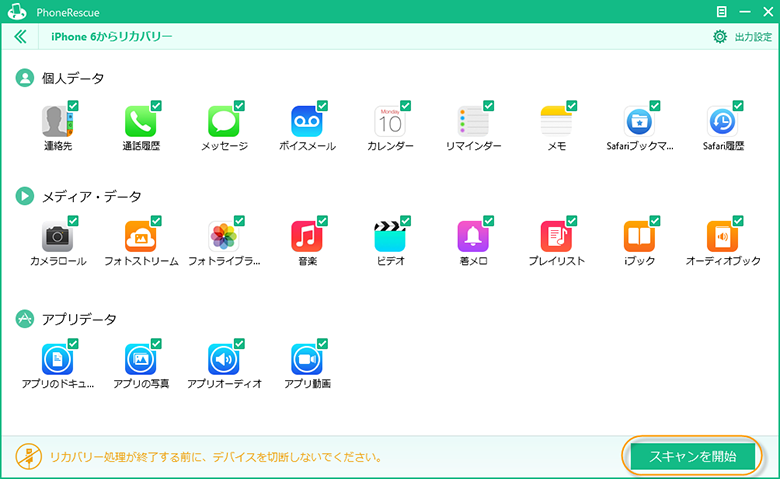780x479 pixels.
Task: Open the title bar menu icon
Action: coord(721,11)
